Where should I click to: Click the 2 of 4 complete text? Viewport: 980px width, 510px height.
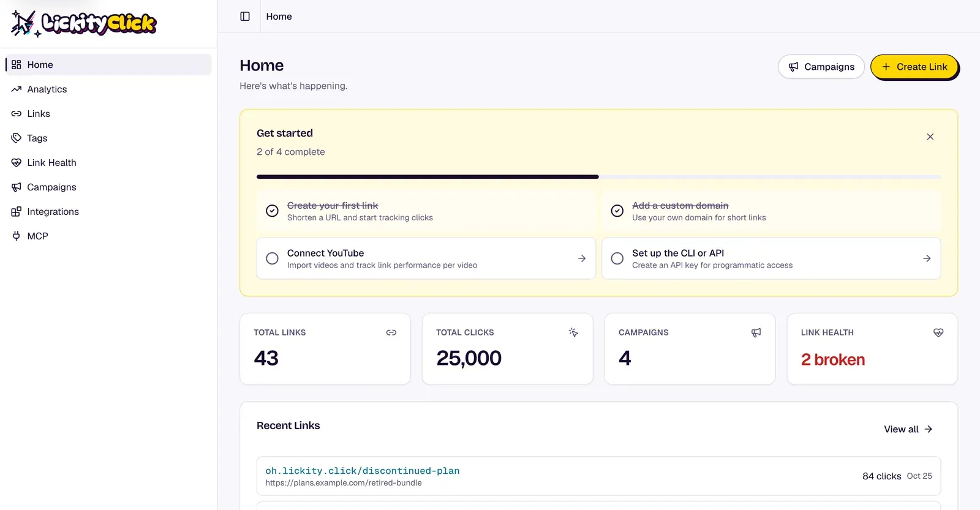click(291, 152)
